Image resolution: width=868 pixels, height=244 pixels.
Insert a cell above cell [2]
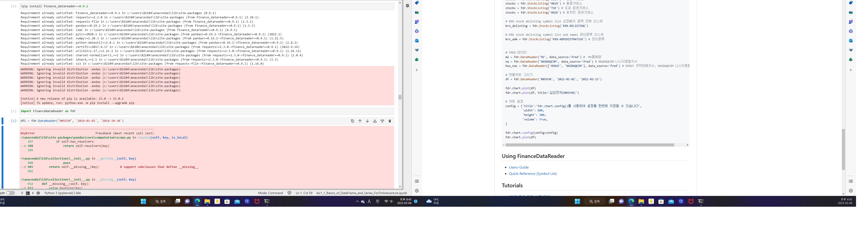(375, 121)
